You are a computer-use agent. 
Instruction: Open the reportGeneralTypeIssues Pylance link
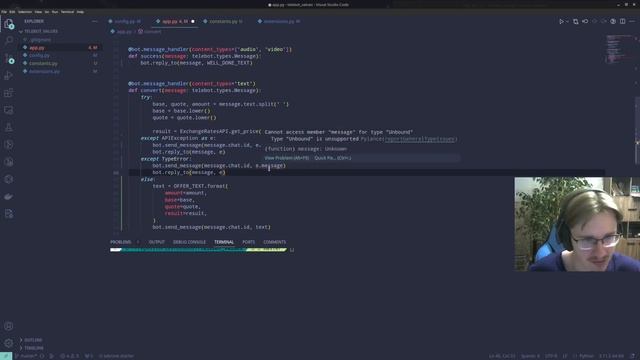420,139
